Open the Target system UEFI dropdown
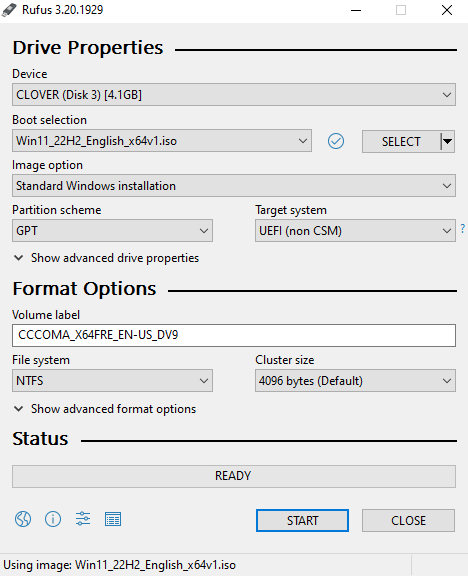 point(355,231)
